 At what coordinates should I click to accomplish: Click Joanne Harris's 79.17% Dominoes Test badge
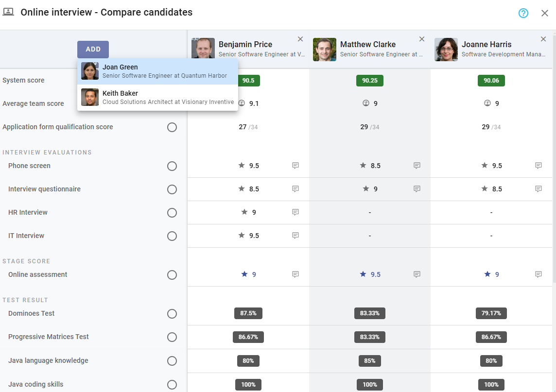pos(491,313)
